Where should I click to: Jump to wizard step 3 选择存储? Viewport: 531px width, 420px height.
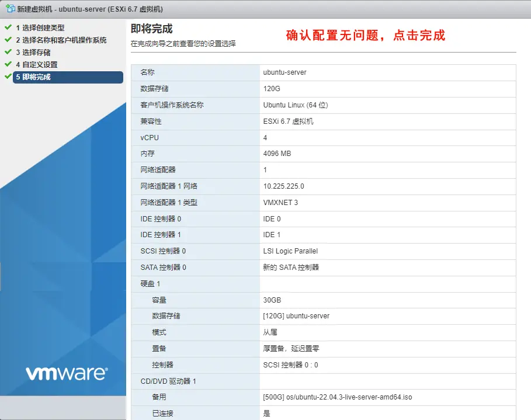click(33, 53)
